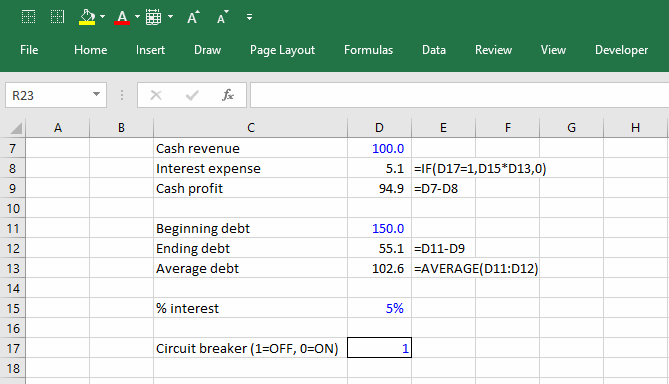Select column D header
This screenshot has height=384, width=669.
coord(379,128)
